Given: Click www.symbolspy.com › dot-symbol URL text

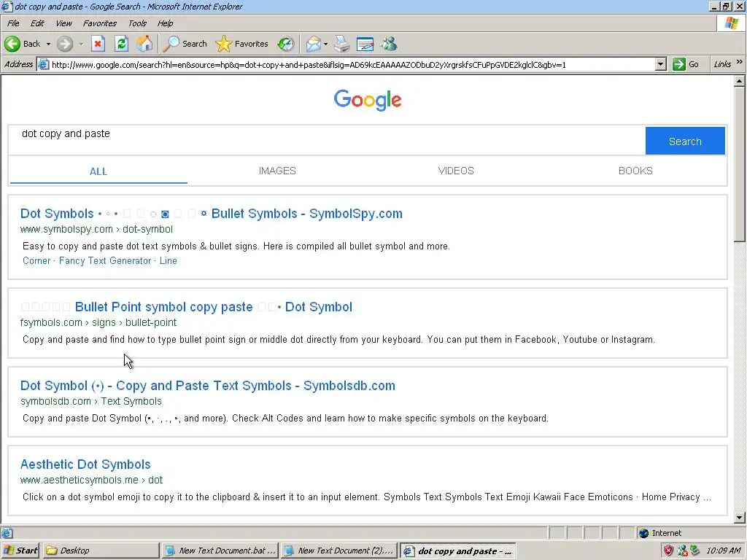Looking at the screenshot, I should (x=96, y=229).
